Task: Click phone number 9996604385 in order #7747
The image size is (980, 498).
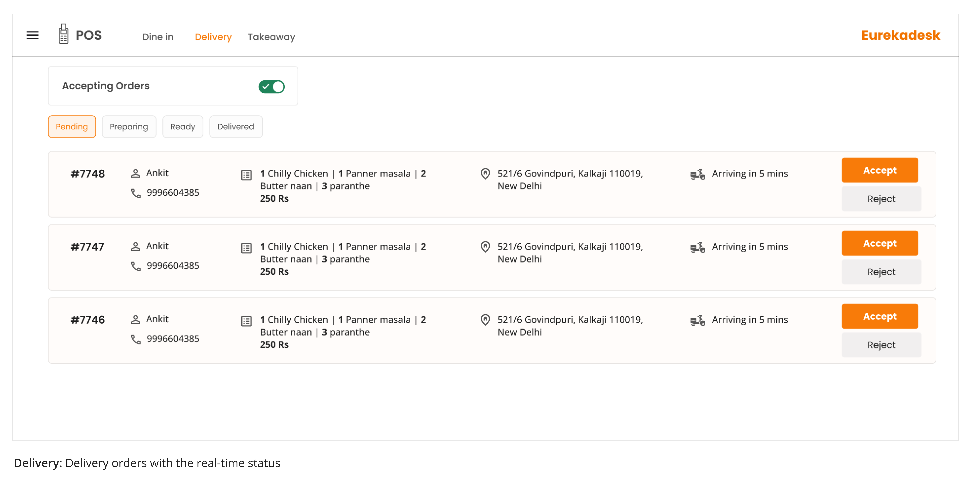Action: (173, 266)
